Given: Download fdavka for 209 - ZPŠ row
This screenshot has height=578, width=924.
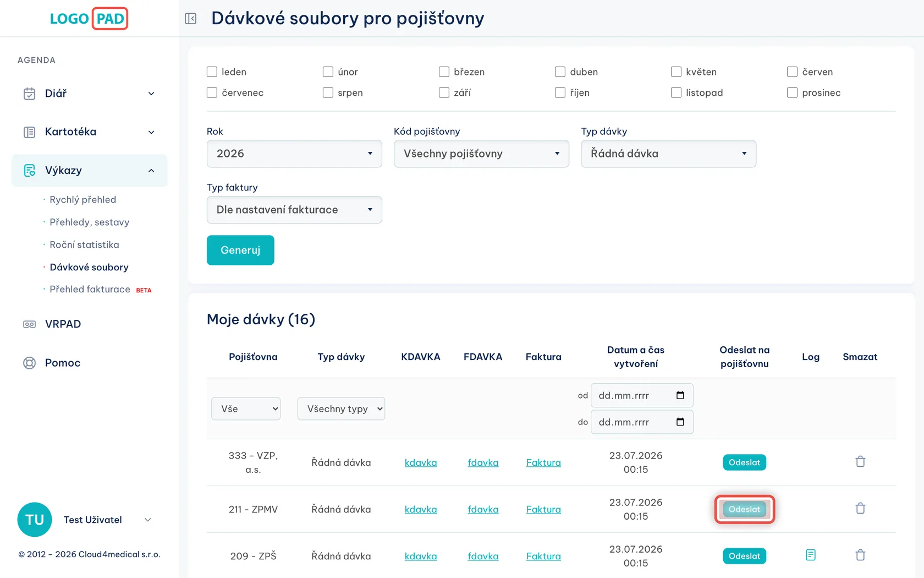Looking at the screenshot, I should click(x=483, y=556).
